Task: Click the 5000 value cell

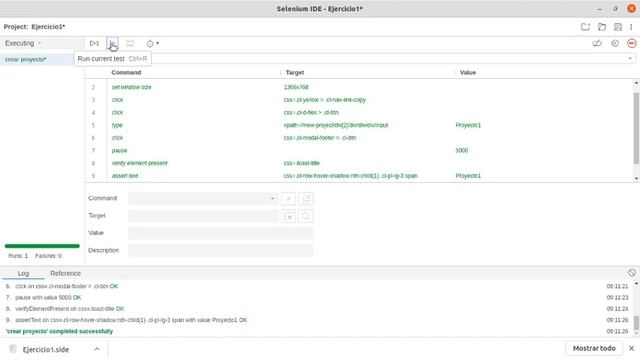Action: pyautogui.click(x=462, y=150)
